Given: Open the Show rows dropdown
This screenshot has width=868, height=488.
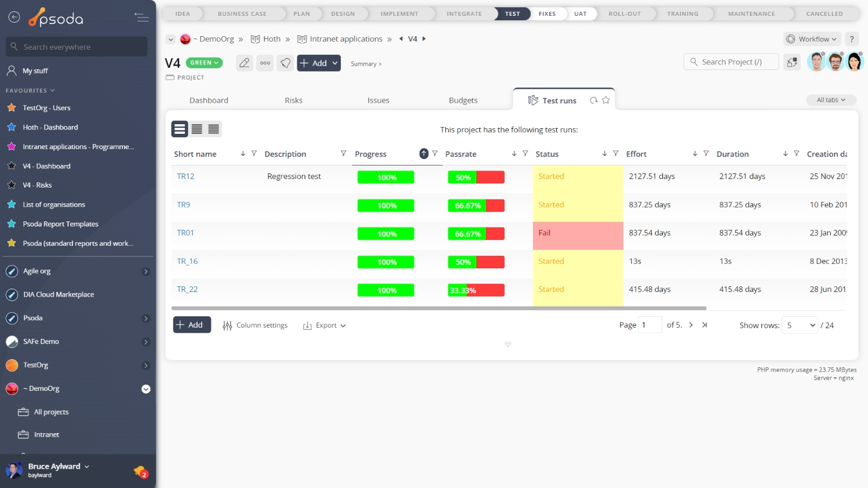Looking at the screenshot, I should click(800, 325).
